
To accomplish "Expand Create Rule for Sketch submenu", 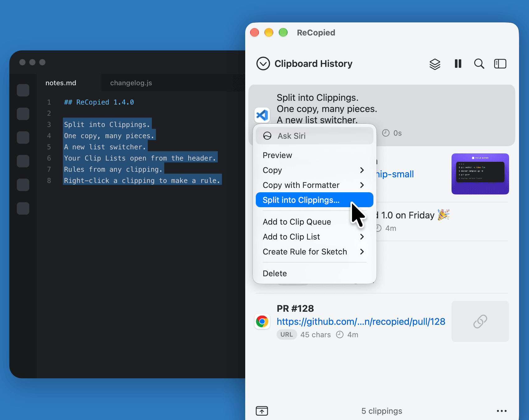I will click(x=362, y=252).
